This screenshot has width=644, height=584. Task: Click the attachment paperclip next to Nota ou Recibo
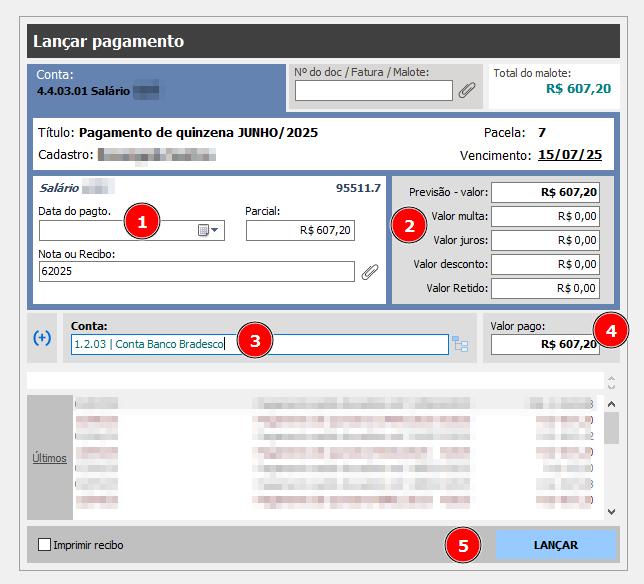pos(370,271)
